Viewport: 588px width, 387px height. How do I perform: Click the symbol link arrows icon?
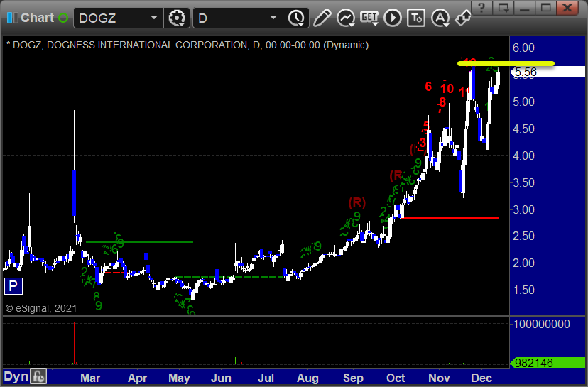pos(463,18)
